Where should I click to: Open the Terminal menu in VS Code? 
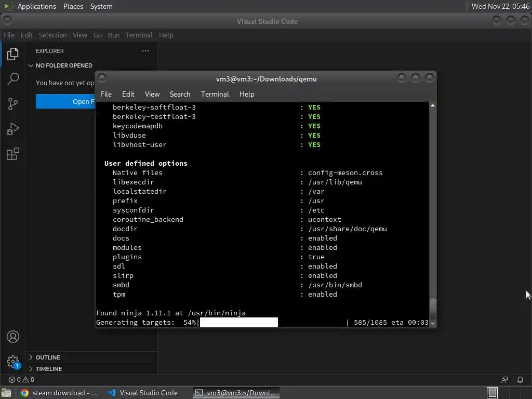click(139, 35)
